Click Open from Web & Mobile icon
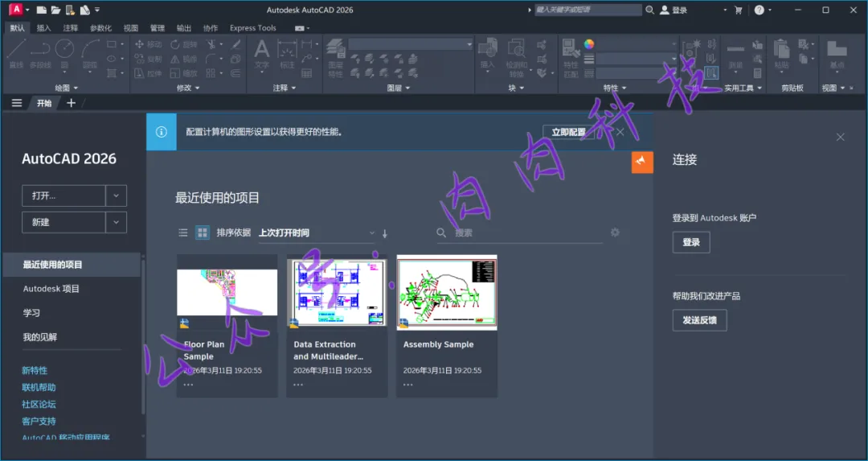Viewport: 868px width, 461px height. tap(70, 10)
